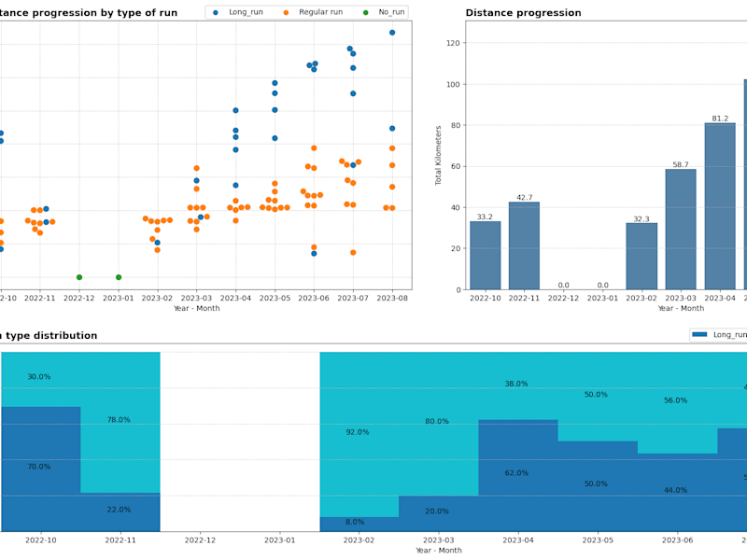Click the 'Year - Month' label under bar chart
The width and height of the screenshot is (747, 560).
click(x=681, y=308)
